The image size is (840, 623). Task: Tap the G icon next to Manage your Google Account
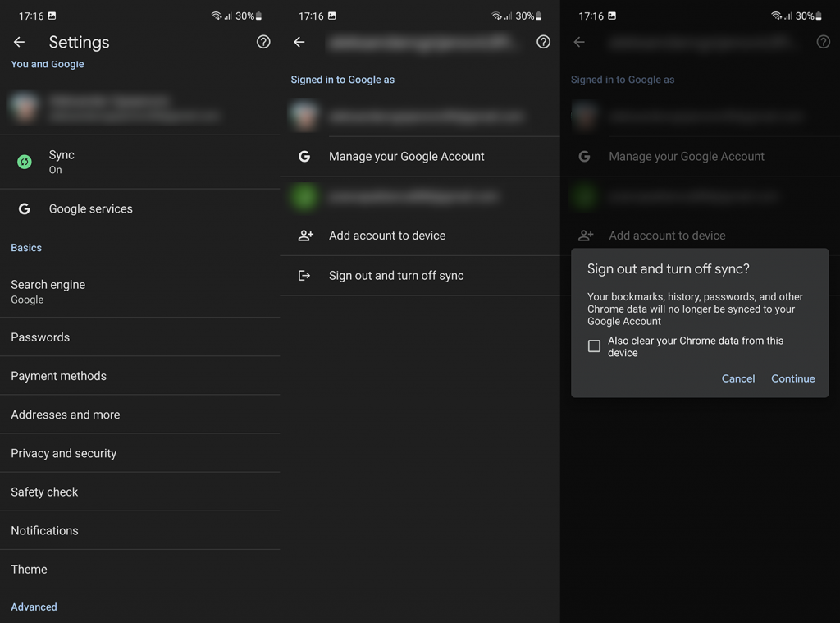pyautogui.click(x=304, y=156)
